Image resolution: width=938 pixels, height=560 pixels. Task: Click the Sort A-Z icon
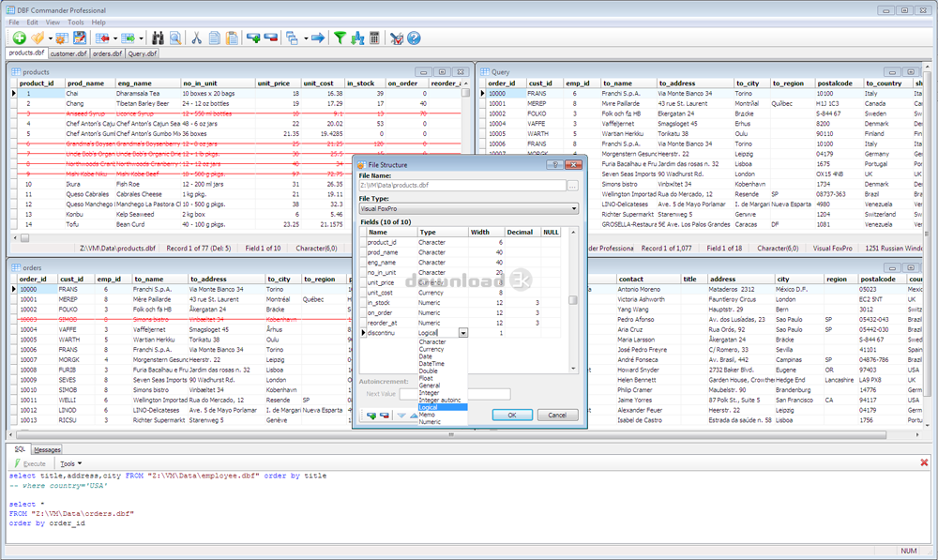pos(357,38)
